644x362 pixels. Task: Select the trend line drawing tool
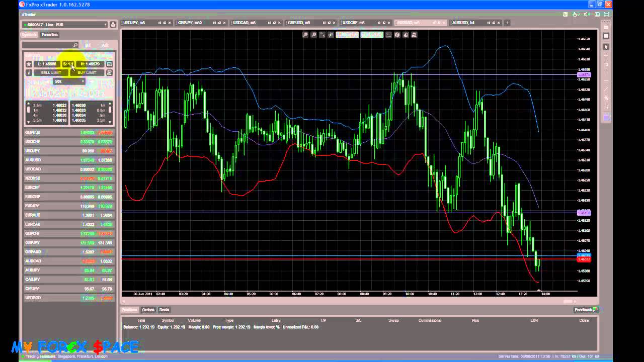pos(606,89)
